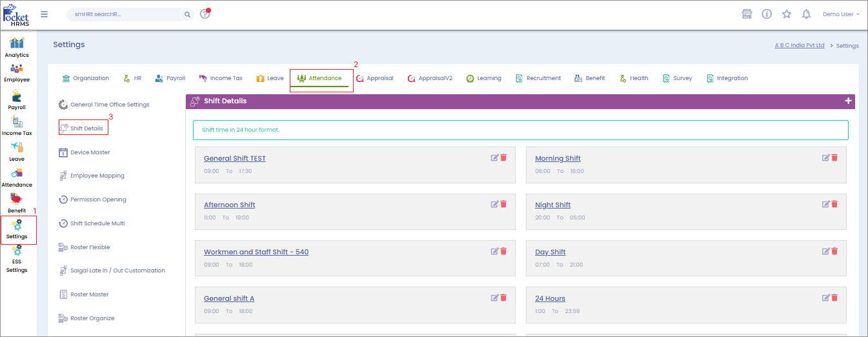Open the Recruitment settings tab

click(538, 78)
